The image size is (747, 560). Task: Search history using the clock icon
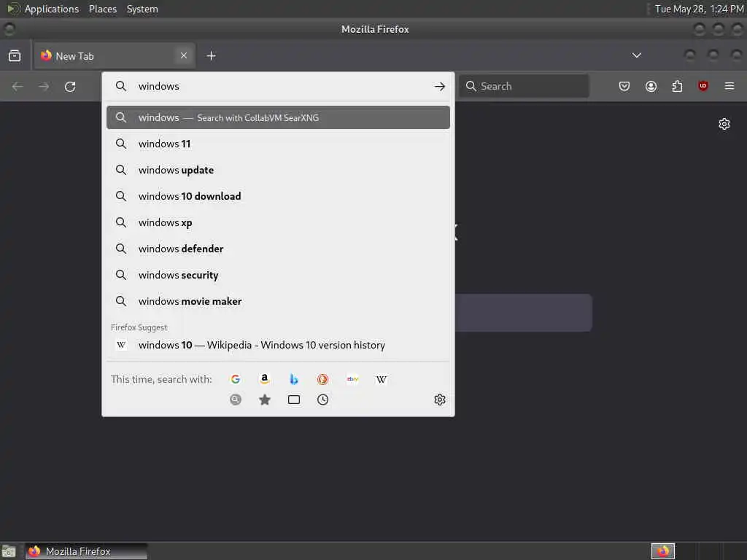click(322, 400)
